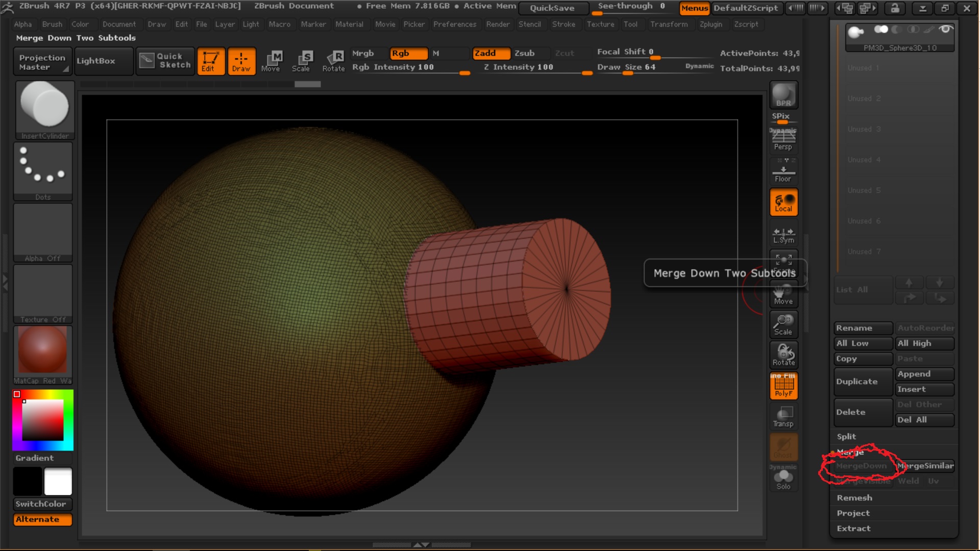Toggle subtool eye visibility for PM3D_Sphere3D_10
Screen dimensions: 980x551
click(945, 30)
